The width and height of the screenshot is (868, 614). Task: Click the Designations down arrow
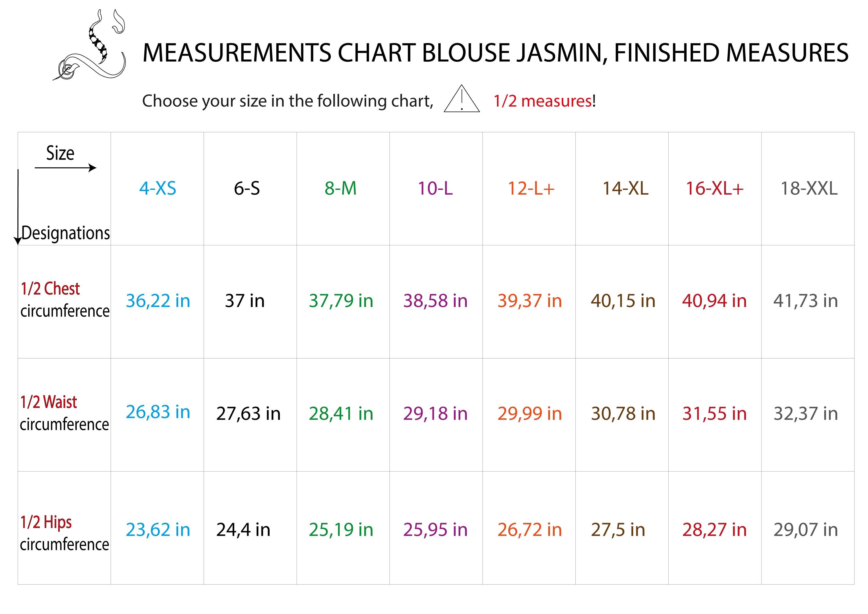click(x=18, y=207)
